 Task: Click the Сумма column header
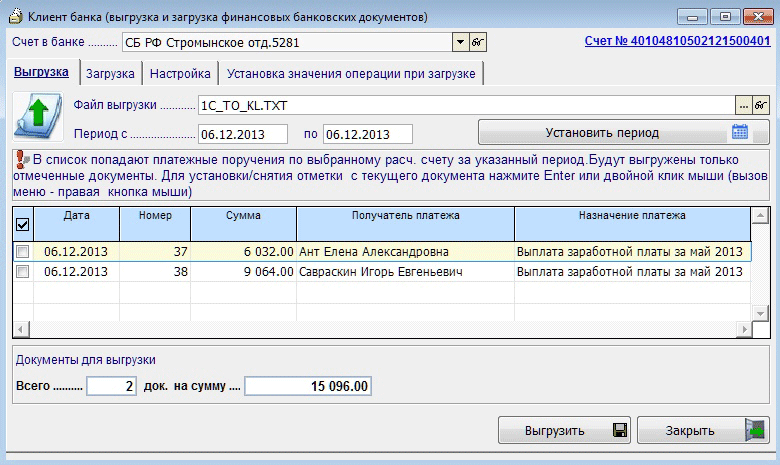point(243,224)
